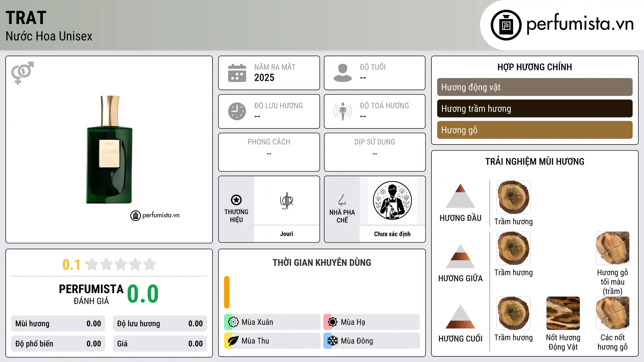
Task: Click the nose icon for perfumer
Action: (342, 200)
